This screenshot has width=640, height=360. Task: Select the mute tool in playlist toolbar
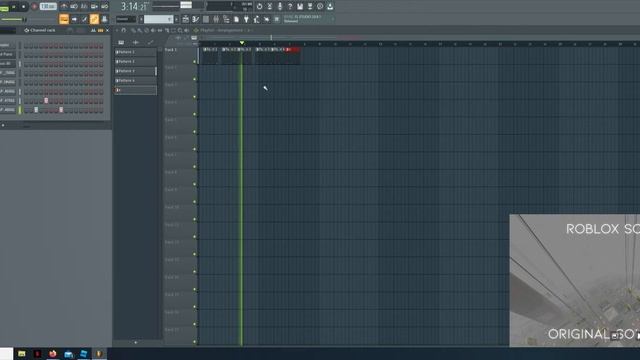tap(153, 30)
